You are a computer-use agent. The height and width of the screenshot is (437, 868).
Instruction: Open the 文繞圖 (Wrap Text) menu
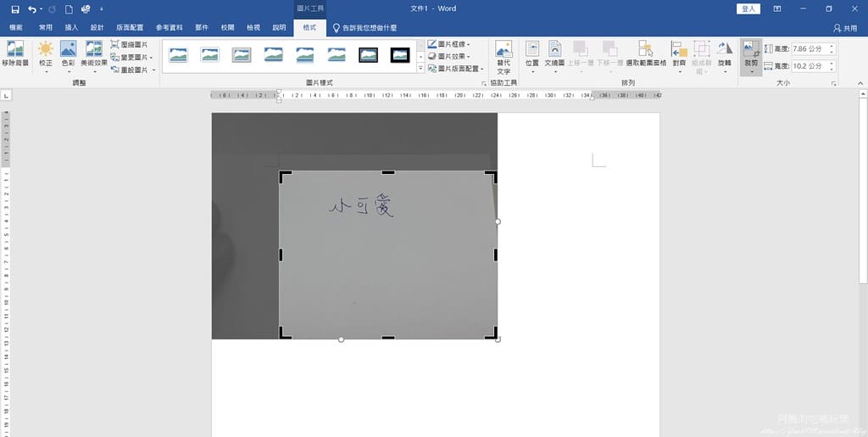554,55
